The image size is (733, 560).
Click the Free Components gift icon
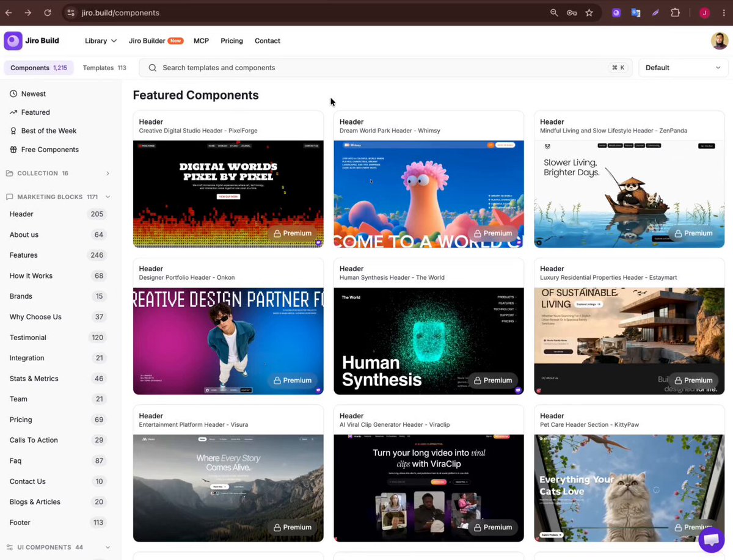tap(13, 150)
